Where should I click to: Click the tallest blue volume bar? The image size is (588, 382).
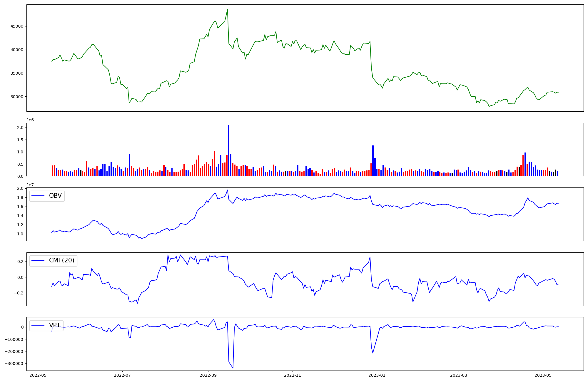pyautogui.click(x=229, y=150)
